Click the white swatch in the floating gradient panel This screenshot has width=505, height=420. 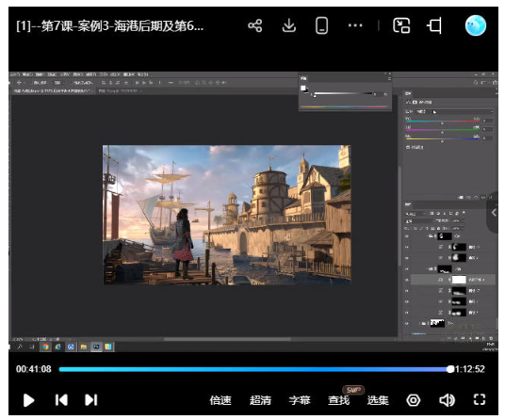coord(303,88)
